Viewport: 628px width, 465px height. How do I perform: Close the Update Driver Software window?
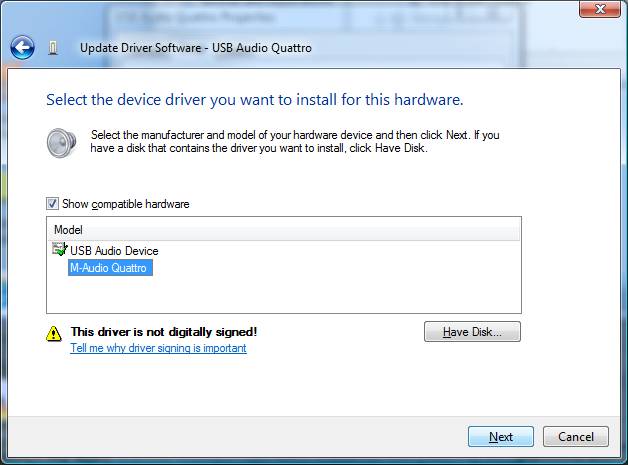coord(597,10)
